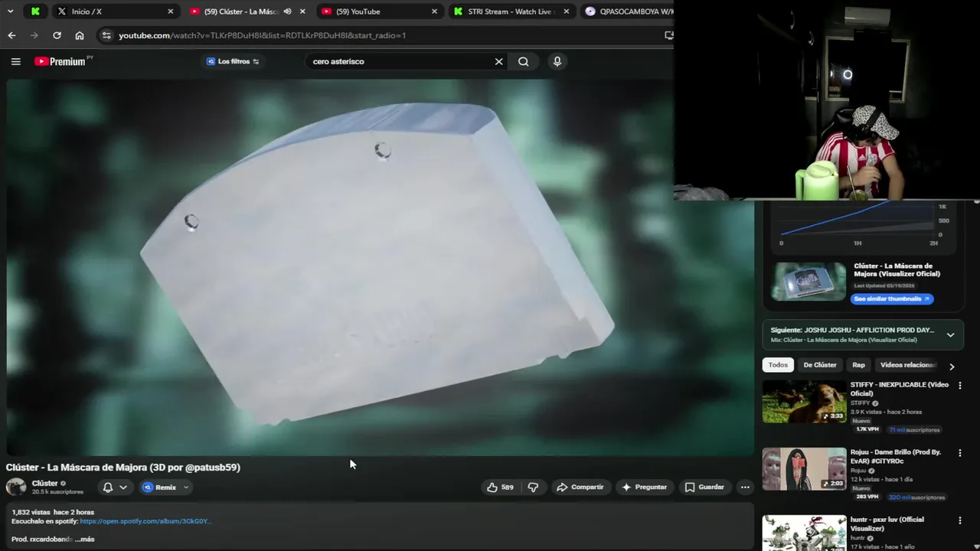This screenshot has height=551, width=980.
Task: Save video with Guardar button
Action: tap(704, 487)
